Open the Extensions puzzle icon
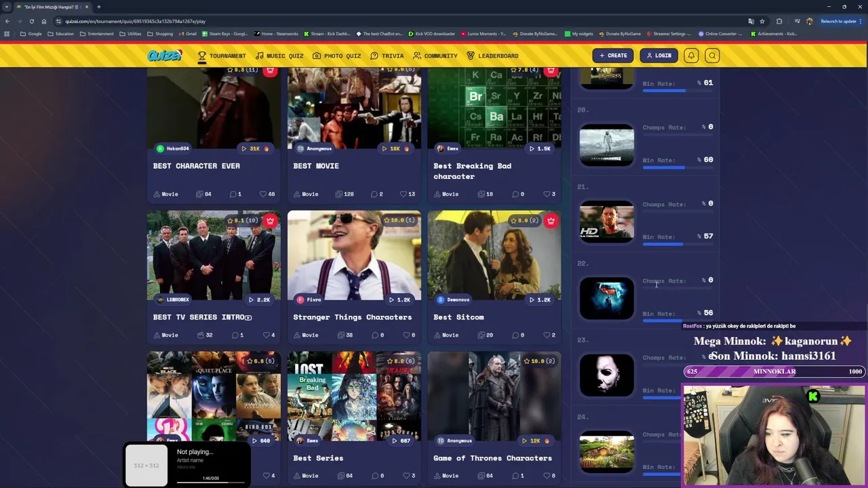This screenshot has width=868, height=488. pos(779,21)
